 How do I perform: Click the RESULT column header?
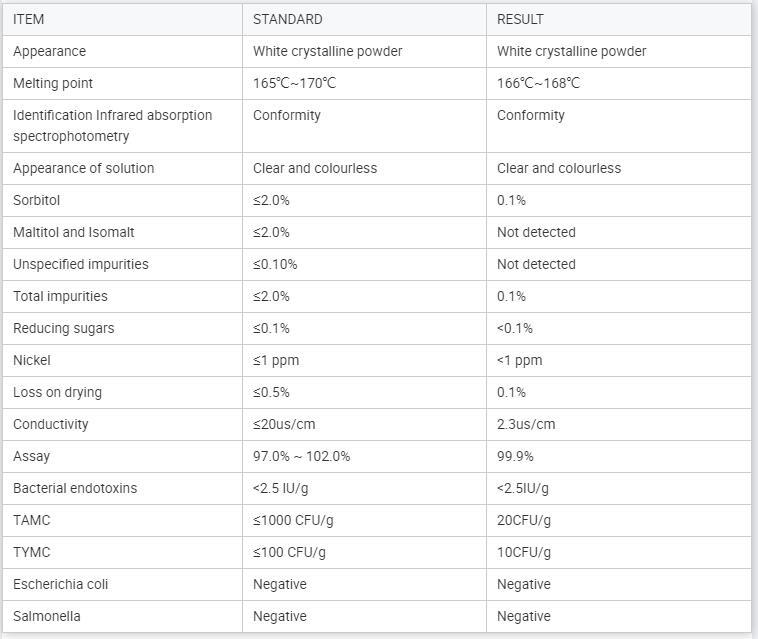pos(520,19)
